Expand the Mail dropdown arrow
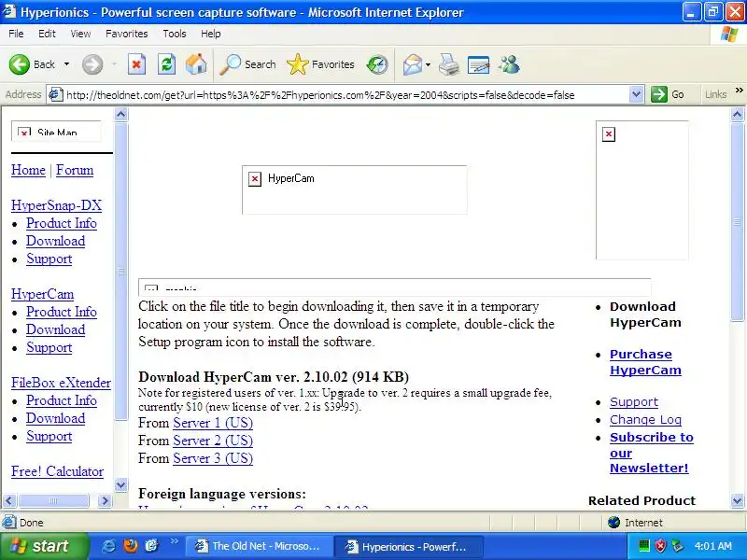747x560 pixels. point(428,64)
